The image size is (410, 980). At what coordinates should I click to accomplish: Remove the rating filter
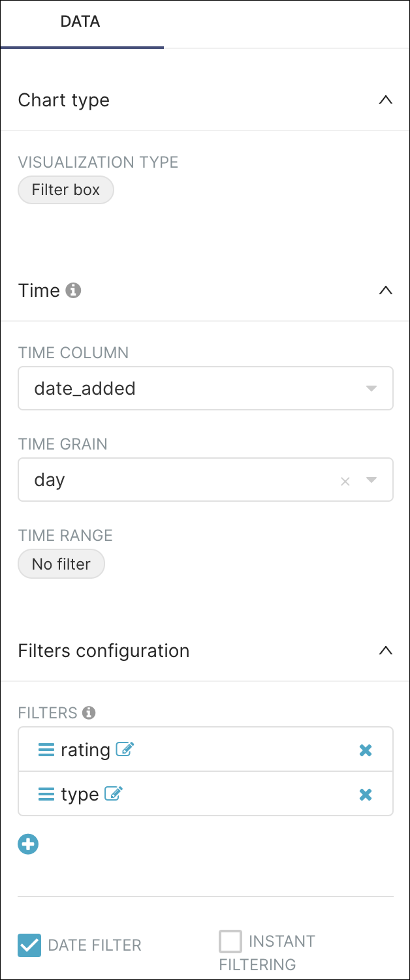(366, 749)
